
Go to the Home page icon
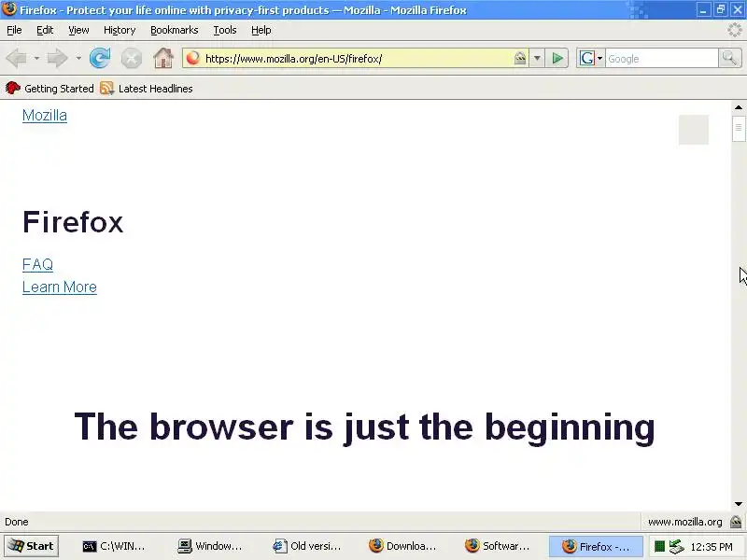click(x=162, y=58)
